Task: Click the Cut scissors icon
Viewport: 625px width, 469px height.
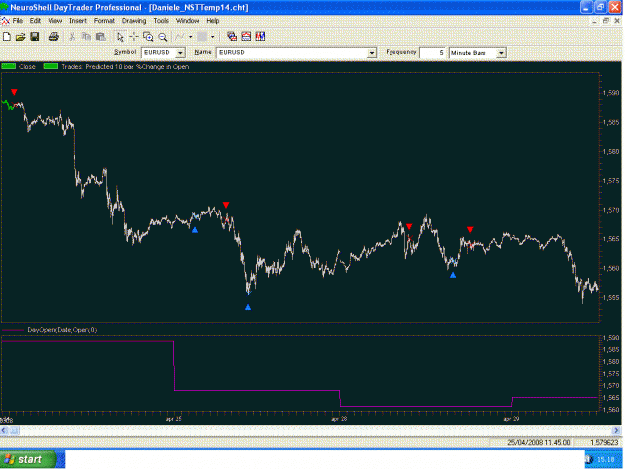Action: [72, 37]
